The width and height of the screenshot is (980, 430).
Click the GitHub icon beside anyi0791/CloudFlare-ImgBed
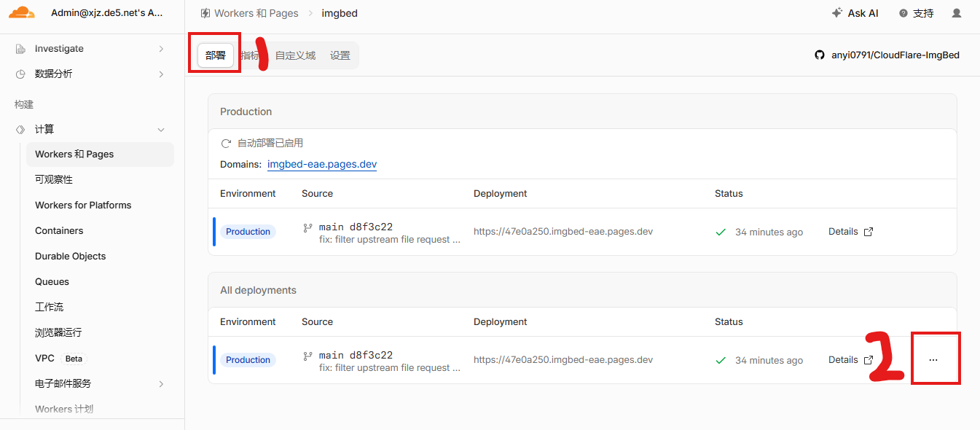point(820,55)
